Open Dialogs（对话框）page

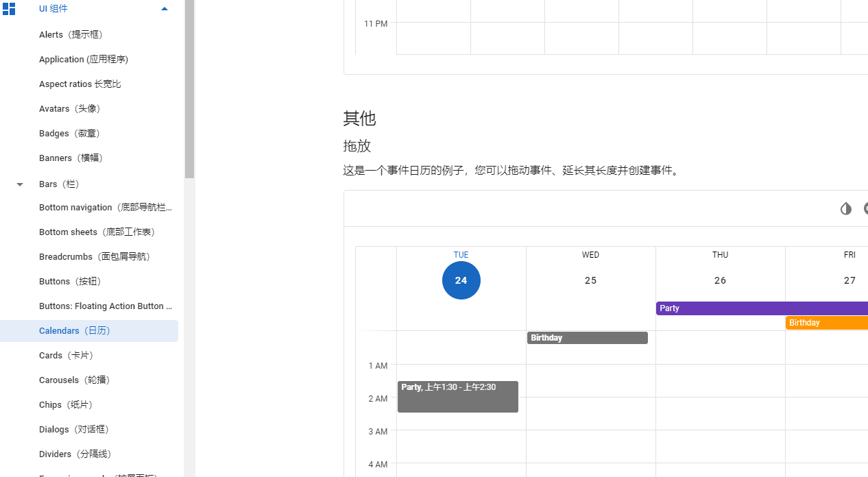(x=74, y=430)
